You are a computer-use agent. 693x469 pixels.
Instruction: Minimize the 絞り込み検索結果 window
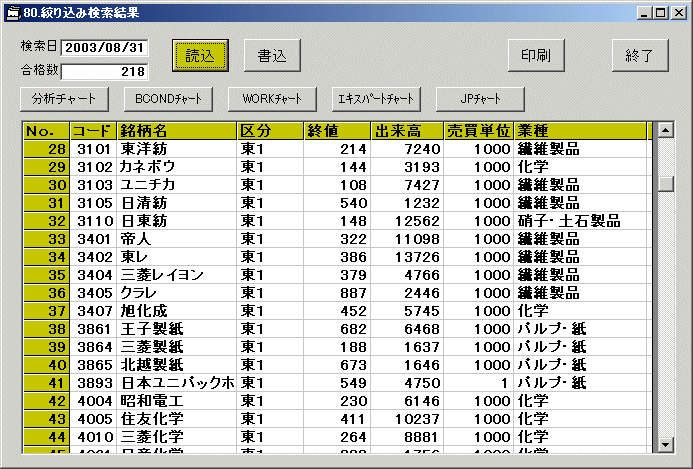[x=644, y=13]
